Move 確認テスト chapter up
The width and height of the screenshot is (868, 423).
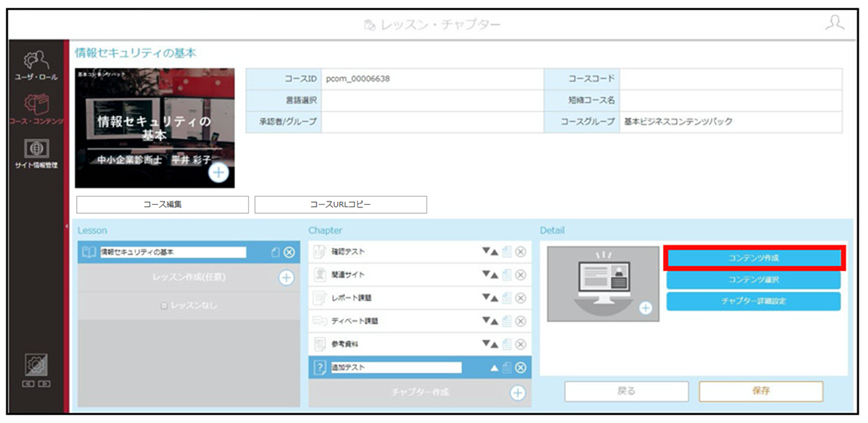494,251
